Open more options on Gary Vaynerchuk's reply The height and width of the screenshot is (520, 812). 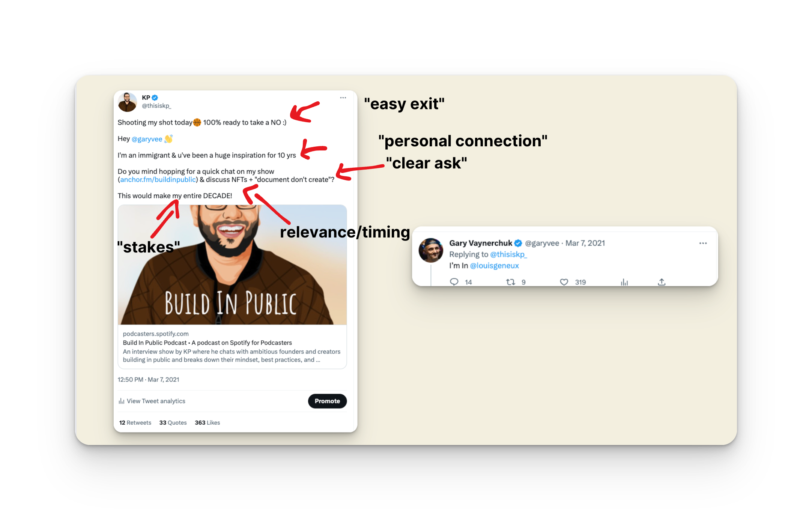[x=703, y=243]
